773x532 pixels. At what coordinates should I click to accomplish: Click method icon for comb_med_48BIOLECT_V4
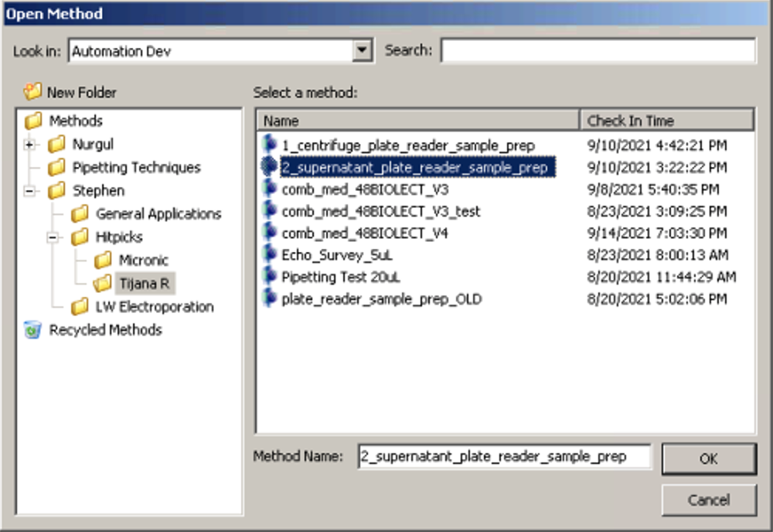click(269, 232)
